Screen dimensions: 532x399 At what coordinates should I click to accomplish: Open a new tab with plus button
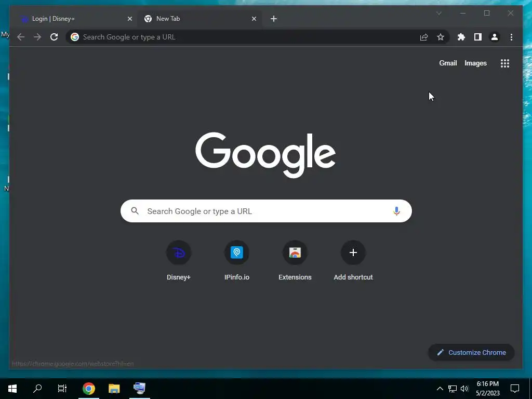coord(274,19)
